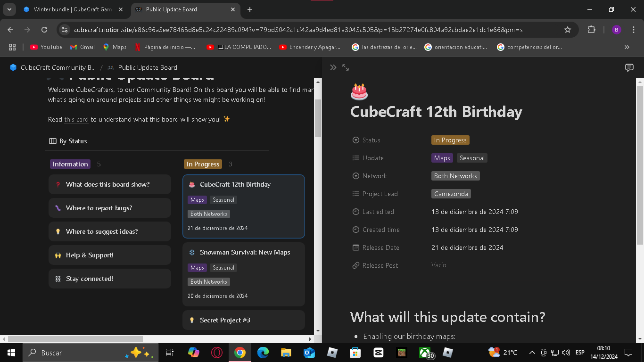Open CubeCraft 12th Birthday board card
The height and width of the screenshot is (362, 644).
click(244, 206)
